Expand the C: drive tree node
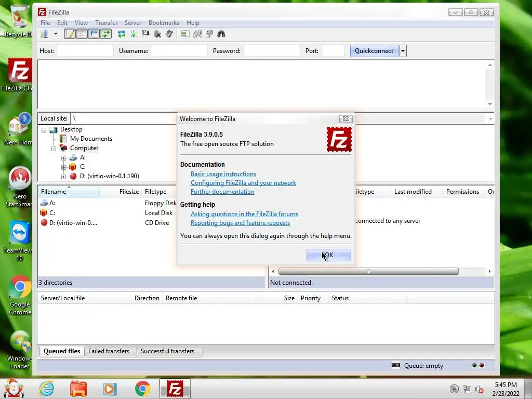 tap(63, 167)
